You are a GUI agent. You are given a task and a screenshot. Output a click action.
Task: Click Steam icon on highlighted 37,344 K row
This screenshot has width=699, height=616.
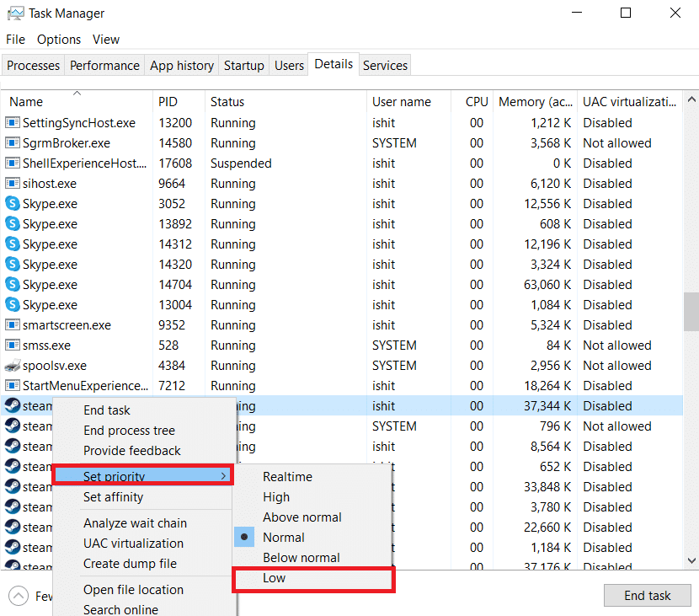[13, 405]
